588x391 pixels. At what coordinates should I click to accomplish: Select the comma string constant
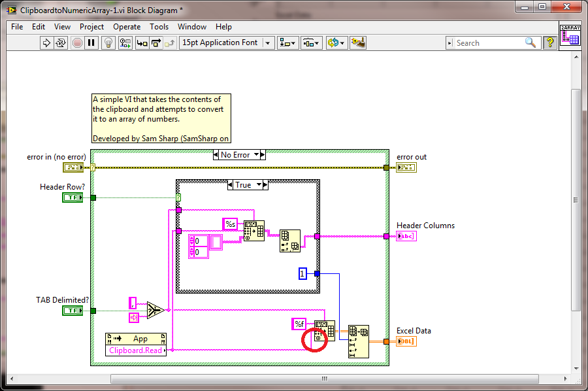(133, 303)
